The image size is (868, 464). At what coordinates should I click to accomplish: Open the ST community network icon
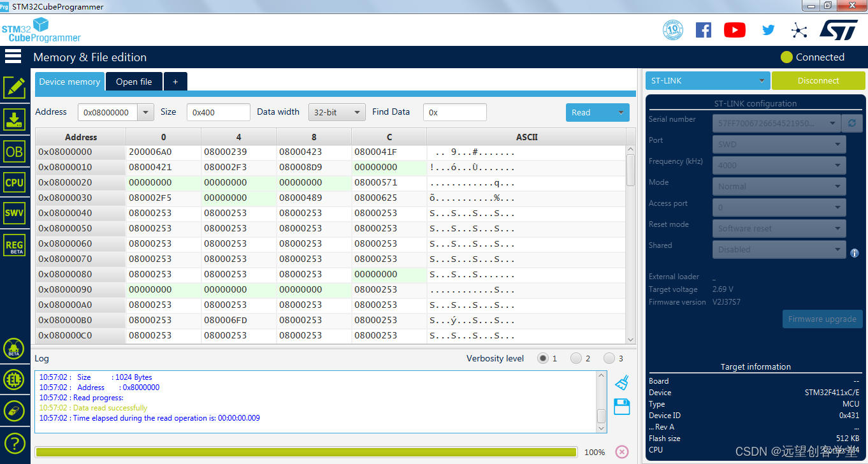(x=799, y=30)
